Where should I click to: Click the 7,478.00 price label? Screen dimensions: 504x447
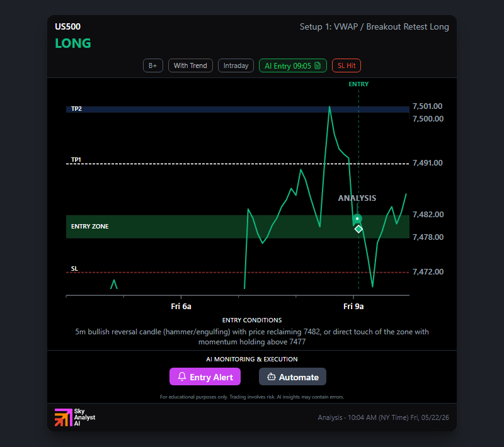point(428,237)
